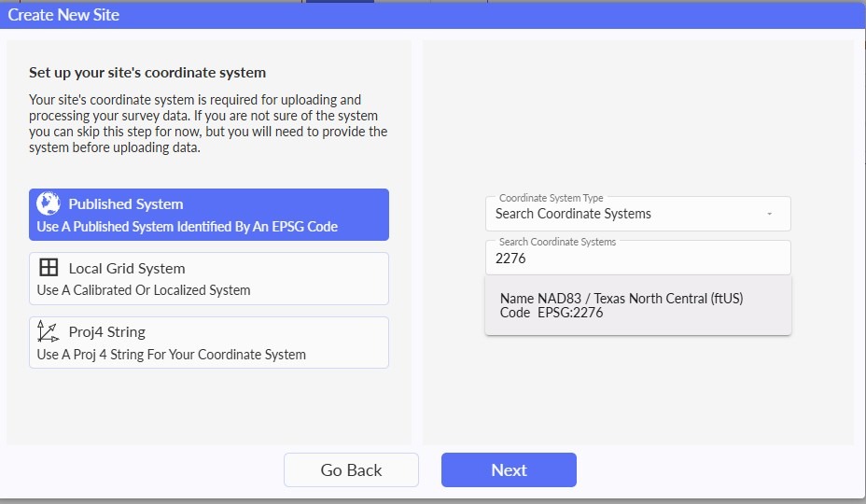This screenshot has height=504, width=866.
Task: Choose the Local Grid System option
Action: (209, 278)
